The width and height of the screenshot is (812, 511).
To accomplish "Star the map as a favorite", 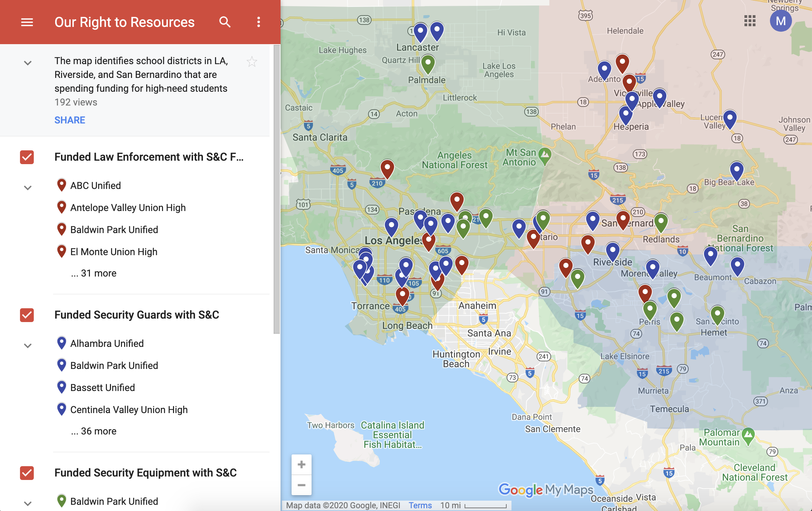I will pos(252,61).
